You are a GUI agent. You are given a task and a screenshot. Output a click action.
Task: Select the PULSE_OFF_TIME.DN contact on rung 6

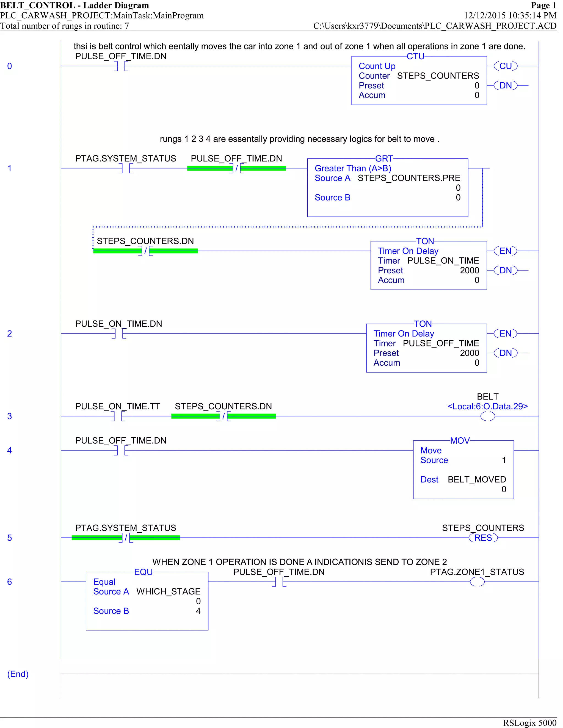pyautogui.click(x=279, y=582)
